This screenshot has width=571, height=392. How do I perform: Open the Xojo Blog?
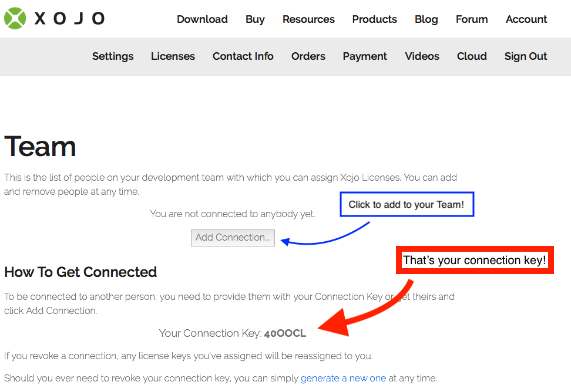point(426,19)
